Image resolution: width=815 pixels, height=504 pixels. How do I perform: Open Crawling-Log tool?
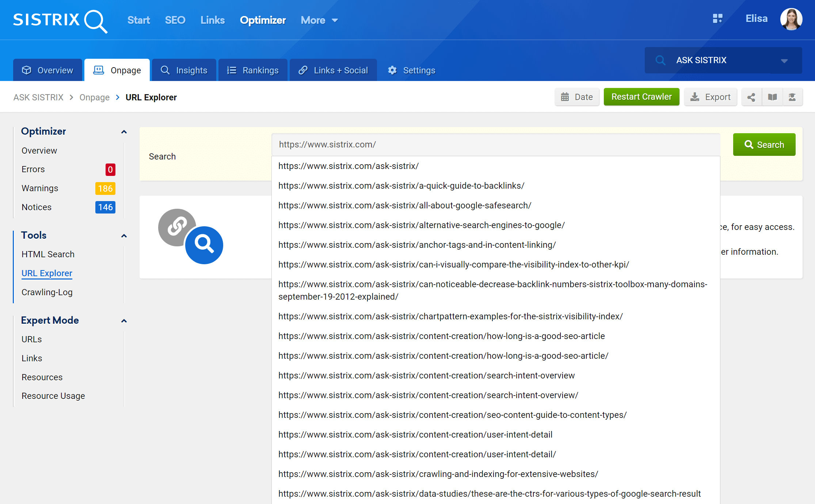[47, 292]
